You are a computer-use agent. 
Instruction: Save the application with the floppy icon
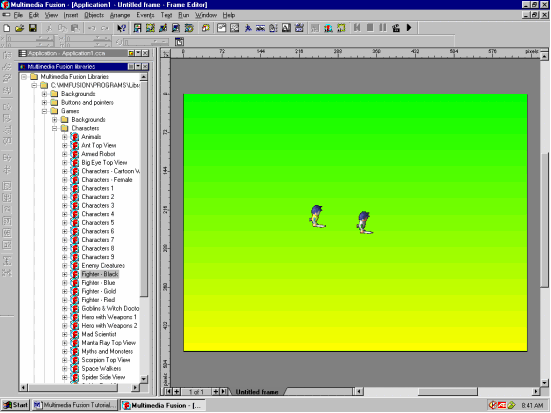(x=33, y=28)
